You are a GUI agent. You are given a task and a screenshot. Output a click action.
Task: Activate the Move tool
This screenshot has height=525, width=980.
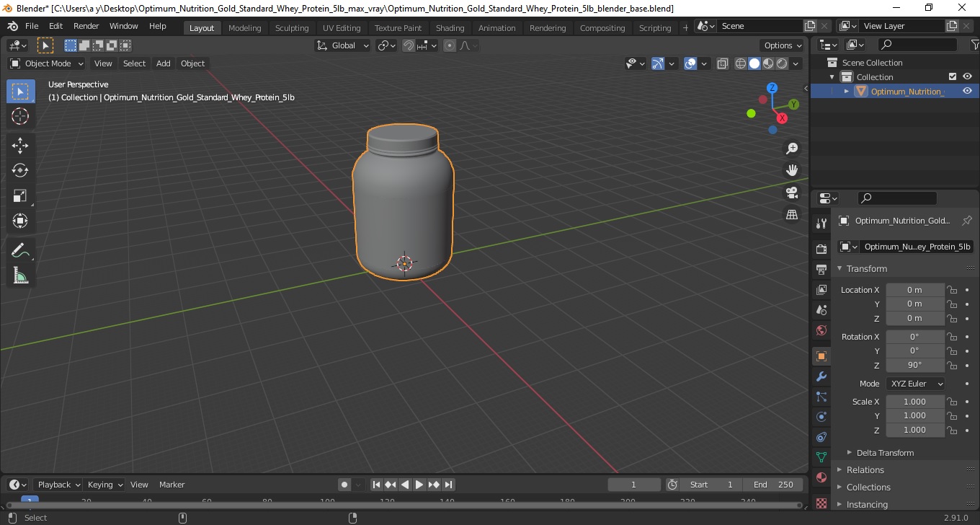[x=20, y=146]
